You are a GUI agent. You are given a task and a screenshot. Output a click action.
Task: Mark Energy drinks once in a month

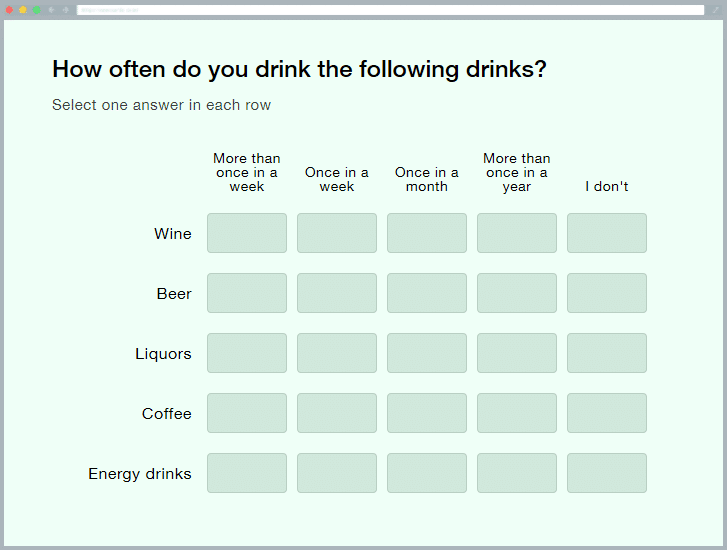coord(427,473)
